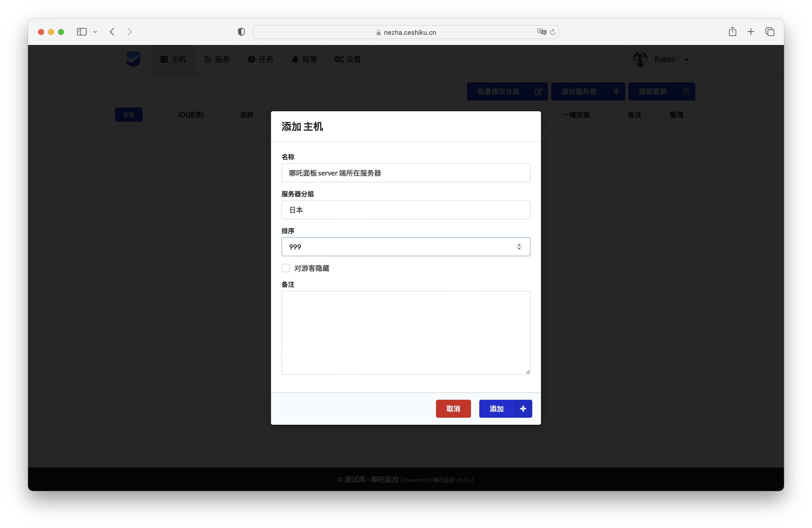This screenshot has width=812, height=528.
Task: Click the 备注 textarea resize handle
Action: [x=527, y=372]
